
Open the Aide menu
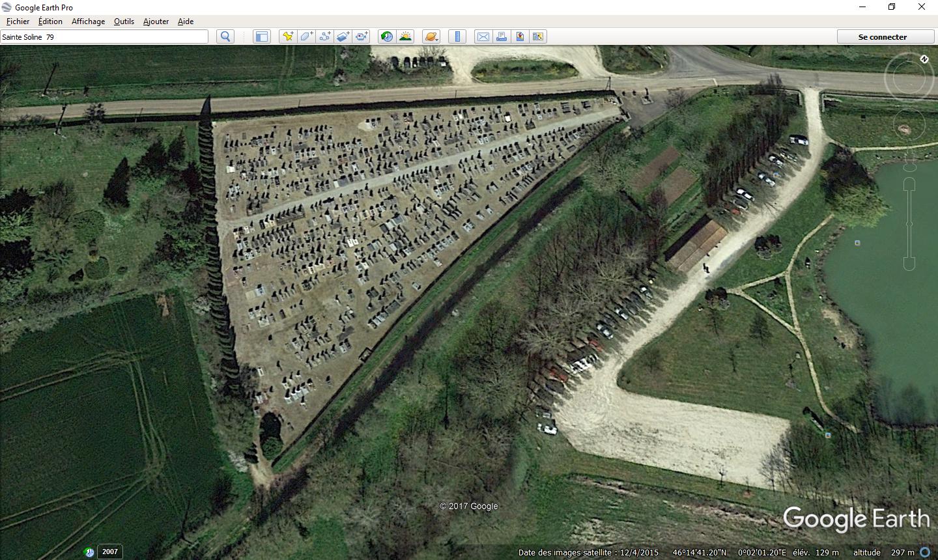[186, 21]
